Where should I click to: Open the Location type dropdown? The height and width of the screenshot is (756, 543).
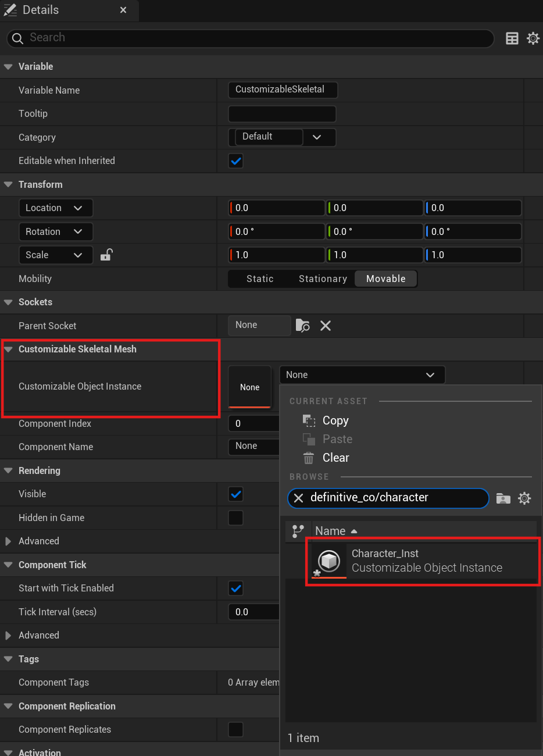point(56,208)
